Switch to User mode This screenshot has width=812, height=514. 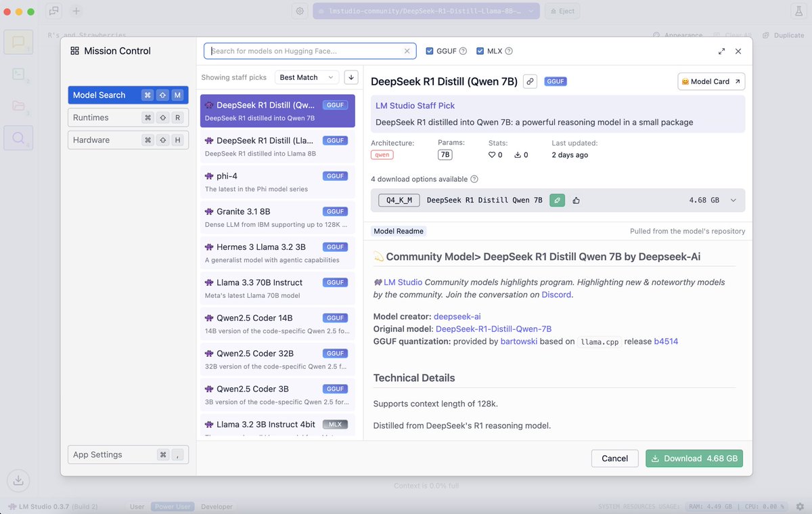(x=137, y=507)
